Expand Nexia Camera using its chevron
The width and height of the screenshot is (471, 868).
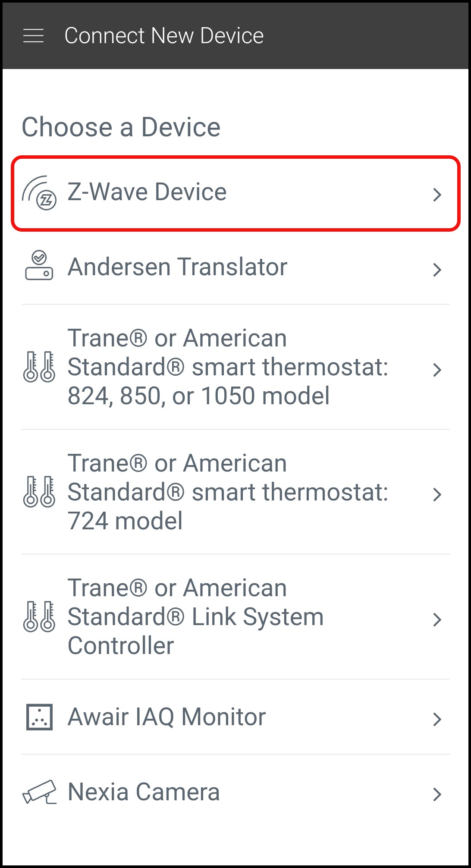(x=437, y=794)
